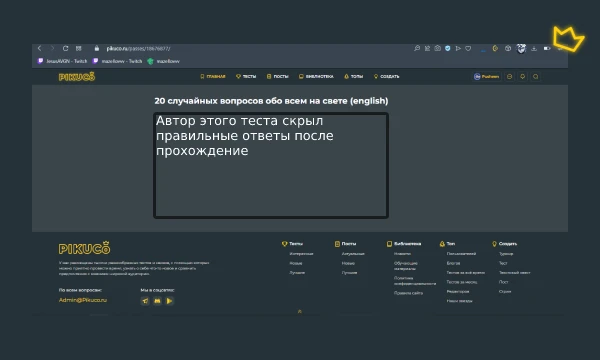
Task: Open Турнир in footer Создать column
Action: click(506, 254)
